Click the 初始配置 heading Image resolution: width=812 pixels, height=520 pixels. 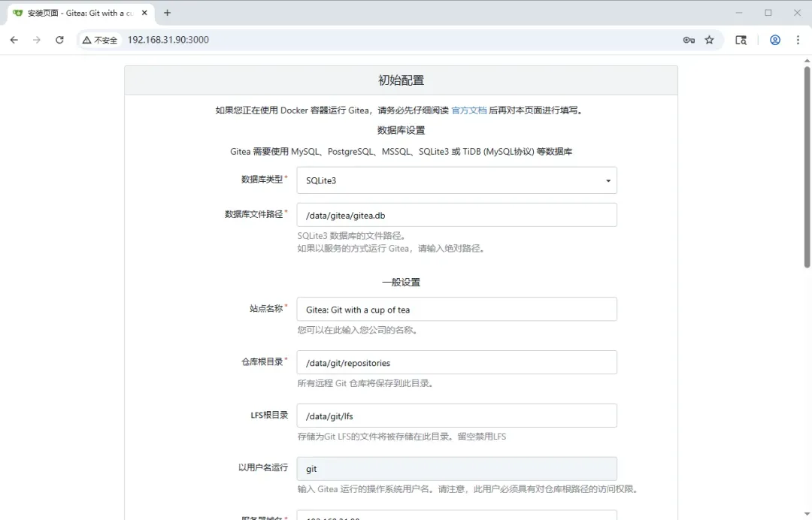pyautogui.click(x=401, y=80)
